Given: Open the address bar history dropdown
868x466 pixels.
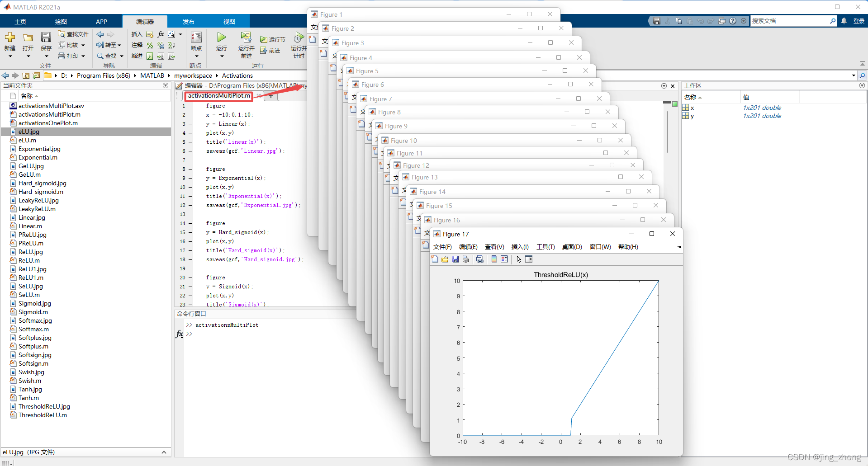Looking at the screenshot, I should [x=854, y=75].
